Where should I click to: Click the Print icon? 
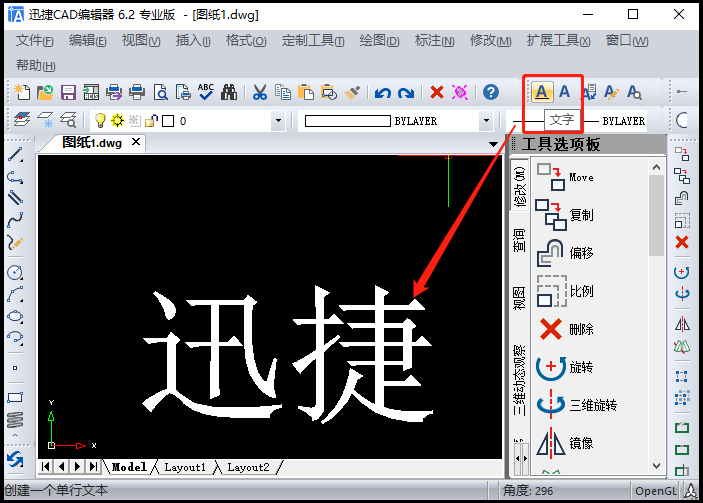(x=137, y=92)
